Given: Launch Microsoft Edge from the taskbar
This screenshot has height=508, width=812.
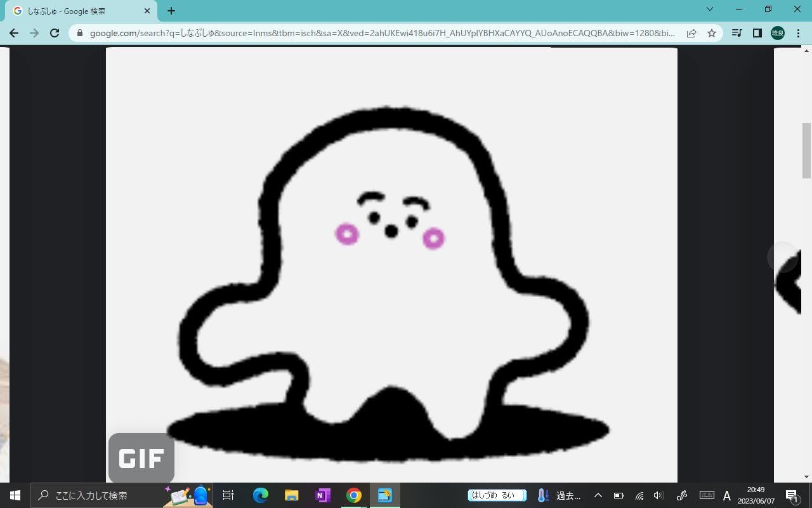Looking at the screenshot, I should click(x=260, y=495).
